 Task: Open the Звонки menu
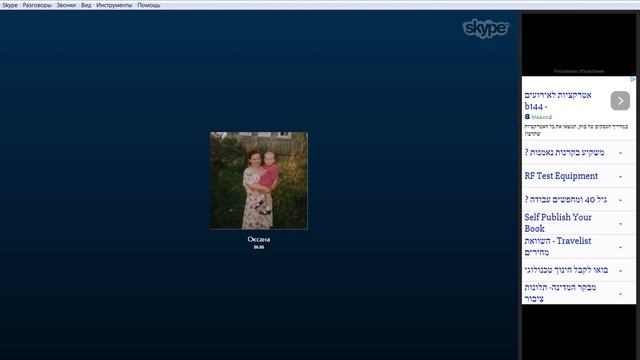(x=66, y=5)
